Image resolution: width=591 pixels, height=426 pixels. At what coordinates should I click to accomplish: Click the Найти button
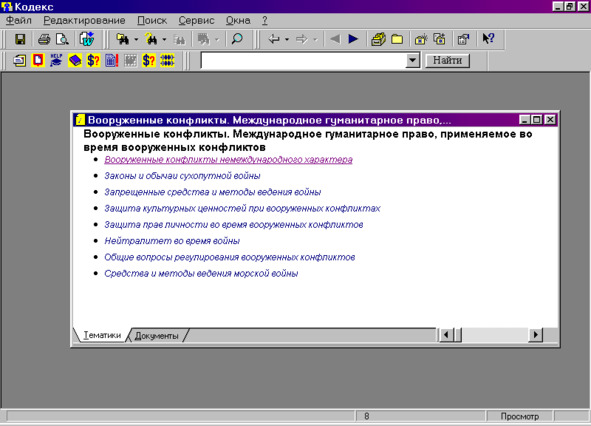click(x=447, y=60)
